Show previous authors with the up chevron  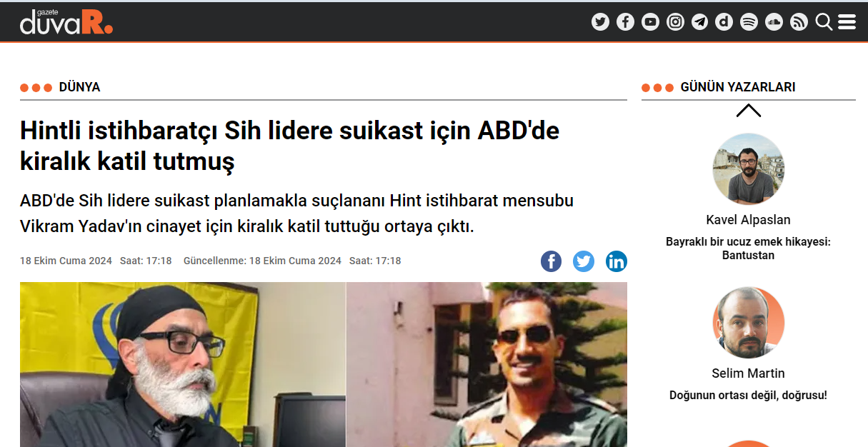tap(748, 111)
